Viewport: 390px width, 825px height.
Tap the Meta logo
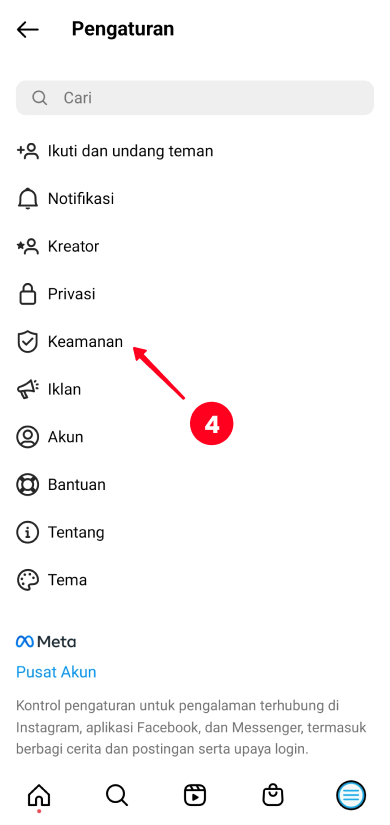click(46, 642)
